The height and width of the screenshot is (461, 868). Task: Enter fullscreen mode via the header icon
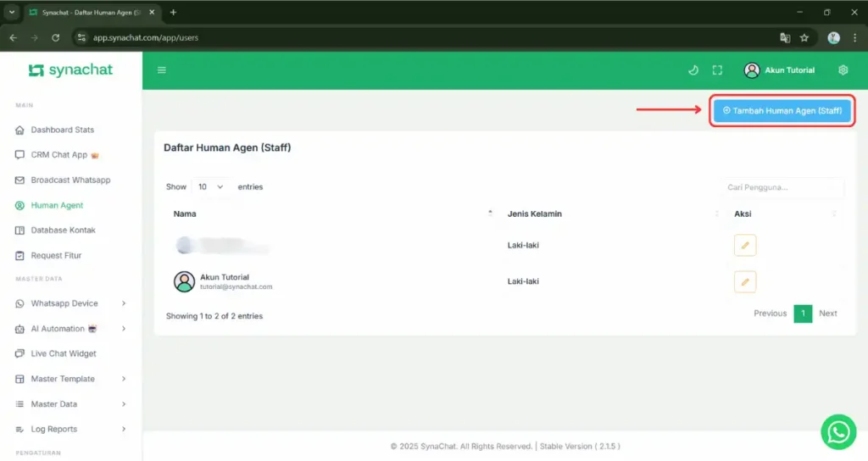tap(717, 69)
